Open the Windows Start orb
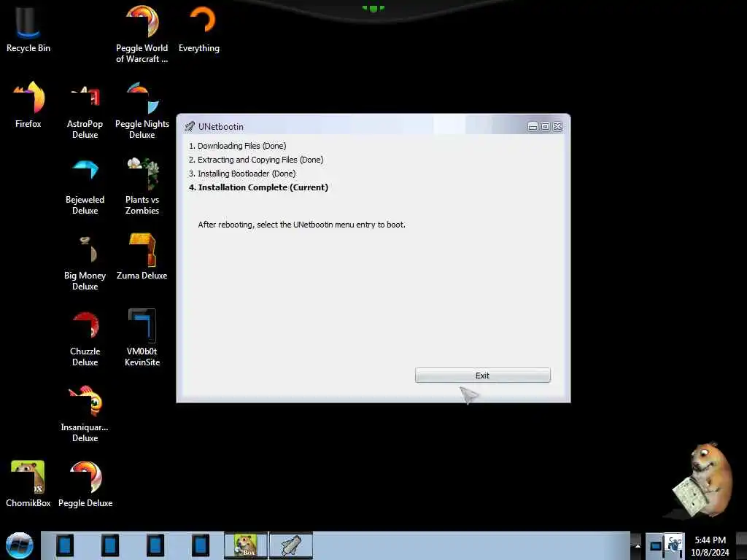 point(20,545)
